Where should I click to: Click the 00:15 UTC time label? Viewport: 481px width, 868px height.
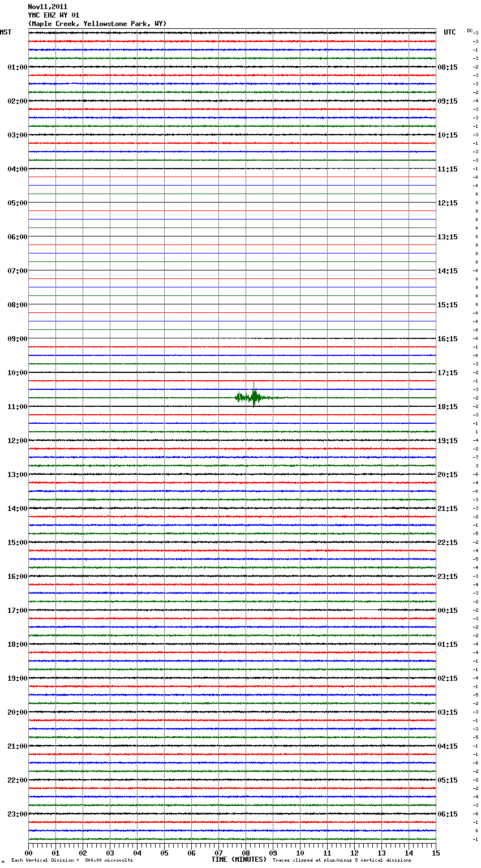(448, 611)
